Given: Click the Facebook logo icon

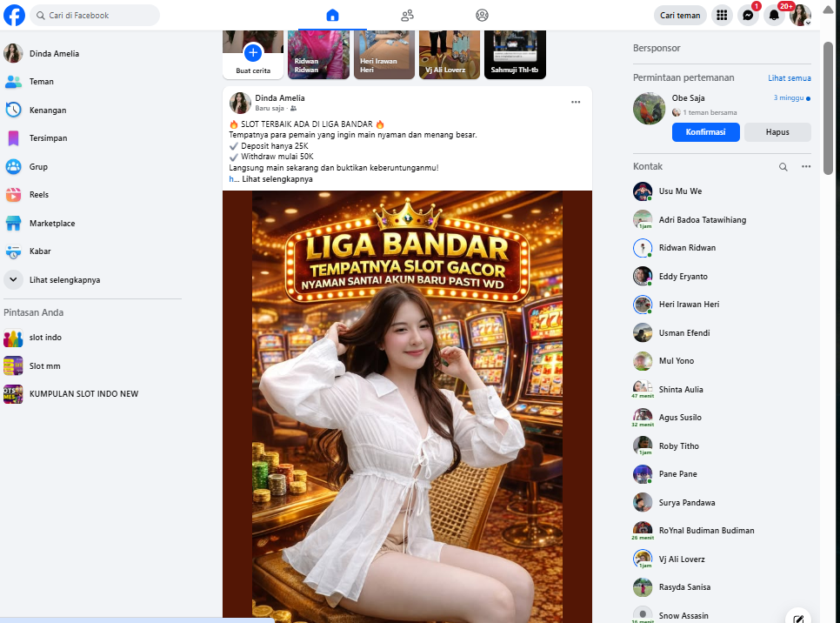Looking at the screenshot, I should [15, 15].
